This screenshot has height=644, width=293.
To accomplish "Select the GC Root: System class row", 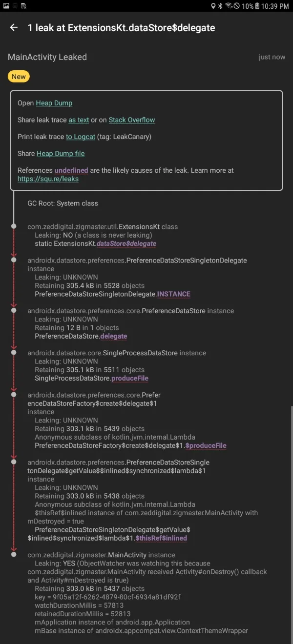I will (63, 203).
